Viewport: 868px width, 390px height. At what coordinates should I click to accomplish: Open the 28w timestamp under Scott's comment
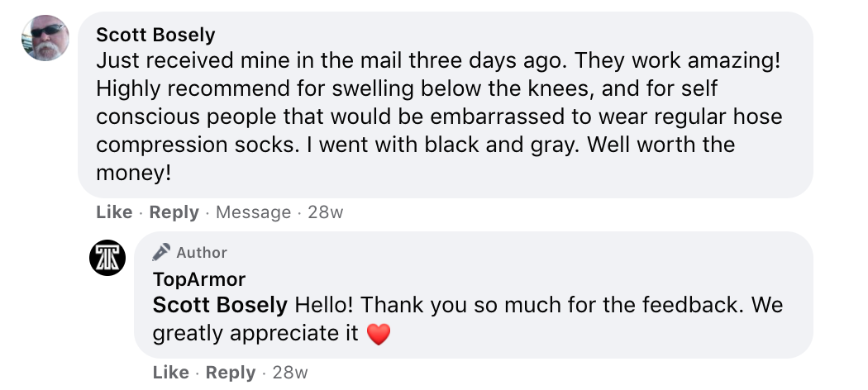[325, 212]
